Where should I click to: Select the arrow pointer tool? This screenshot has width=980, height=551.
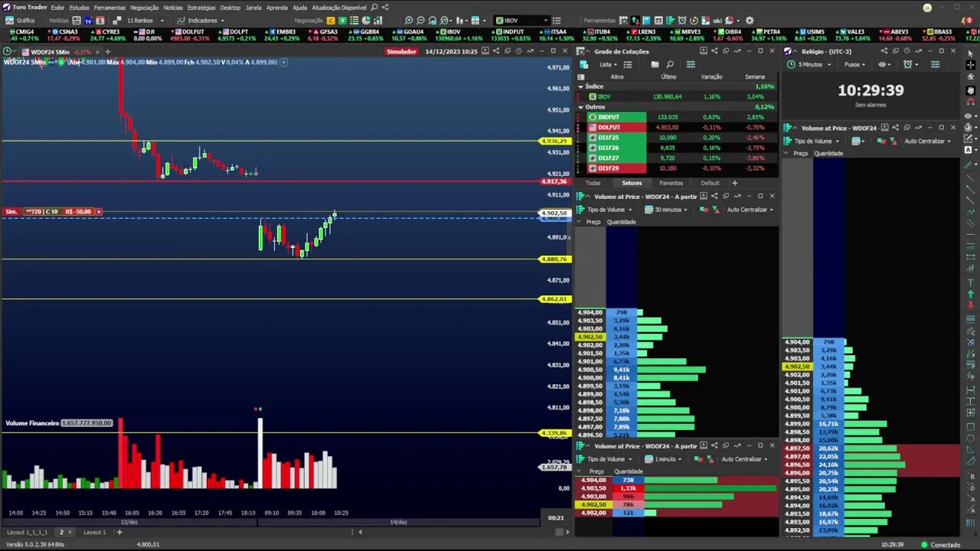point(970,54)
